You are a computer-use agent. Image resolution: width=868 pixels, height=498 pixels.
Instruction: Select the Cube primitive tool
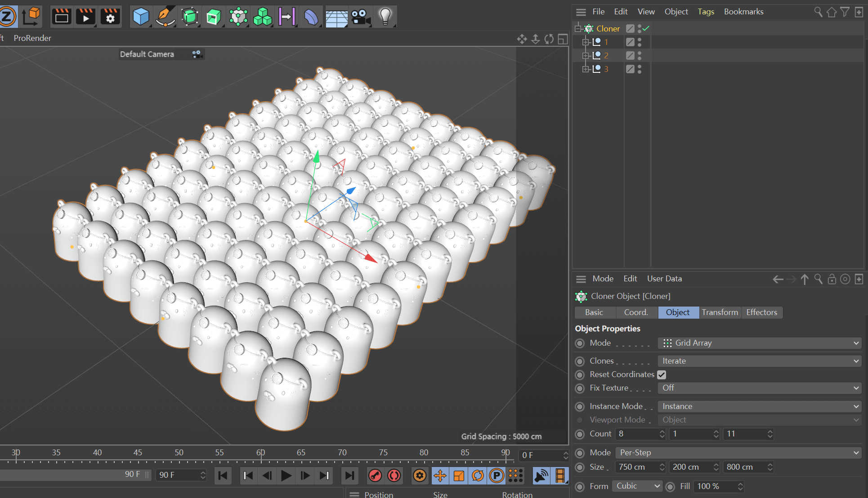141,17
